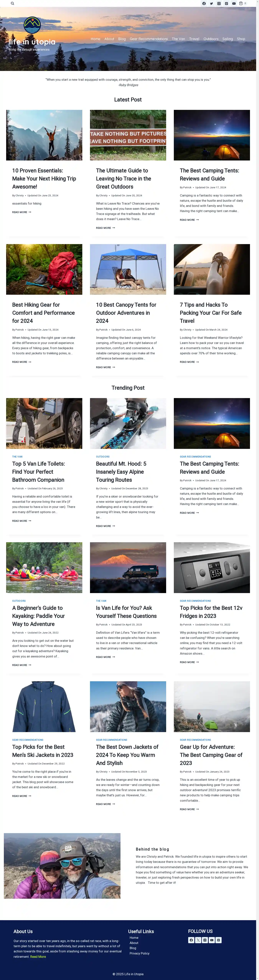Screen dimensions: 259x980
Task: Open the Privacy Policy footer link
Action: [x=139, y=953]
